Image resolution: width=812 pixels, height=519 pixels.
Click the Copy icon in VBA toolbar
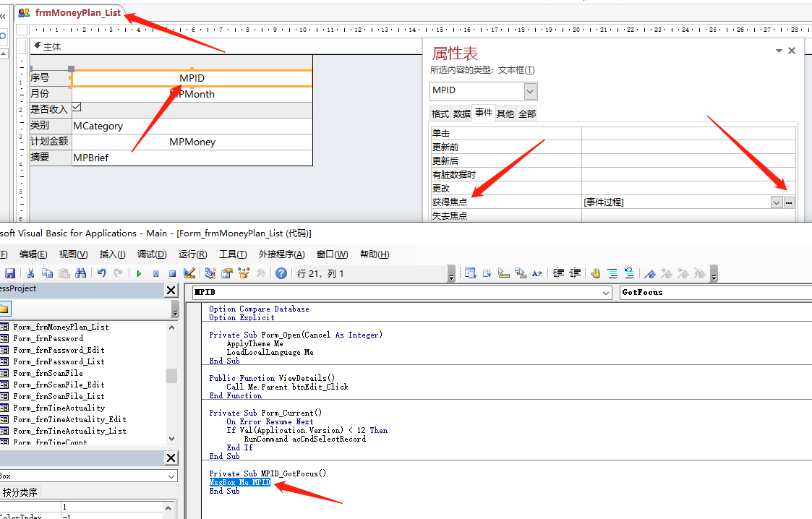(x=47, y=273)
